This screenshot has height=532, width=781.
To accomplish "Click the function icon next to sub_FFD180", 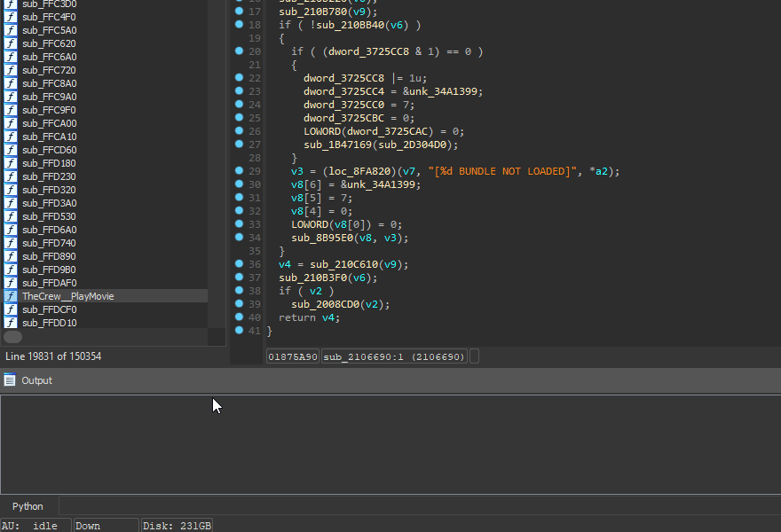I will (11, 163).
